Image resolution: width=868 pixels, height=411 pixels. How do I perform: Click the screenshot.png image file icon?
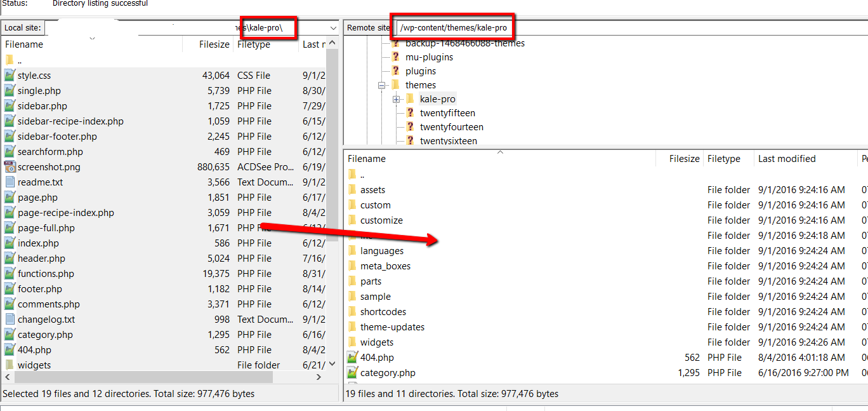click(10, 167)
